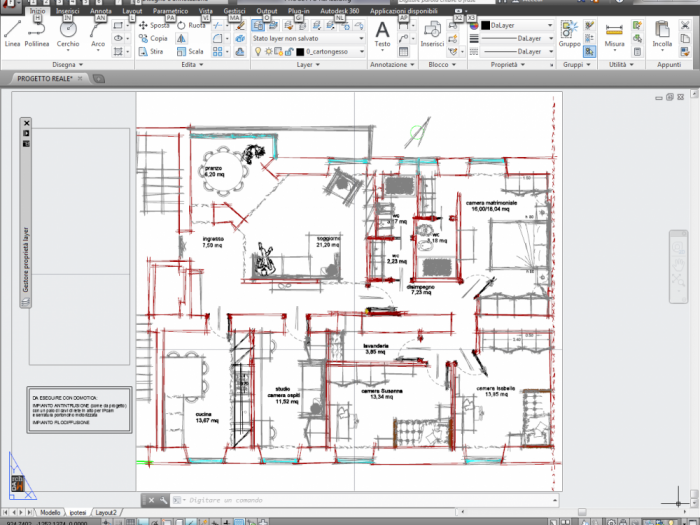Expand the Edita panel
700x525 pixels.
click(x=192, y=65)
